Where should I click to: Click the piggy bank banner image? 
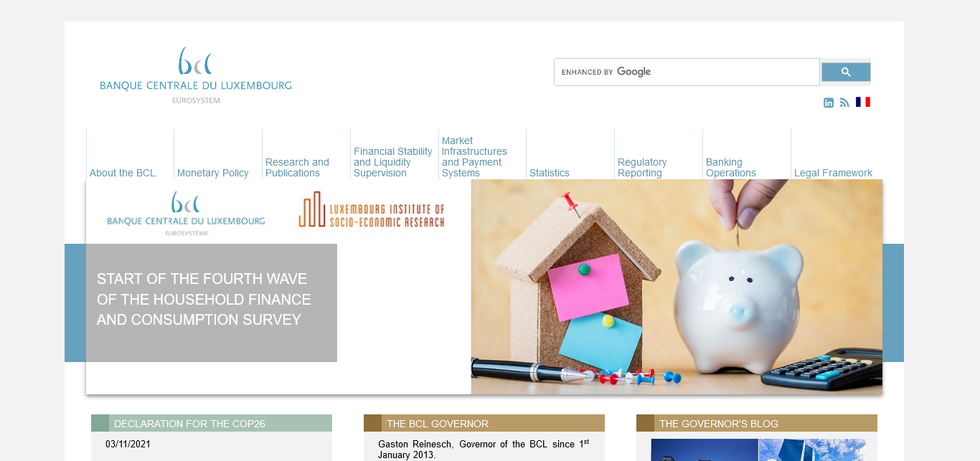point(676,287)
